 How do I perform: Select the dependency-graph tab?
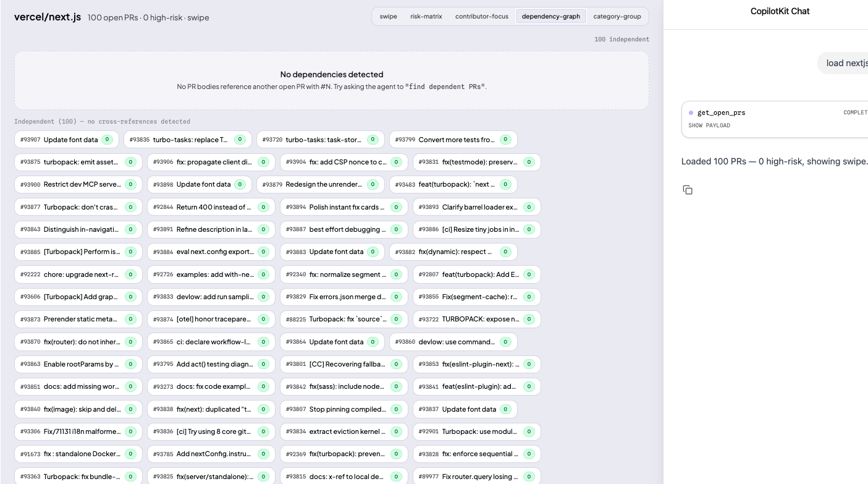click(551, 17)
